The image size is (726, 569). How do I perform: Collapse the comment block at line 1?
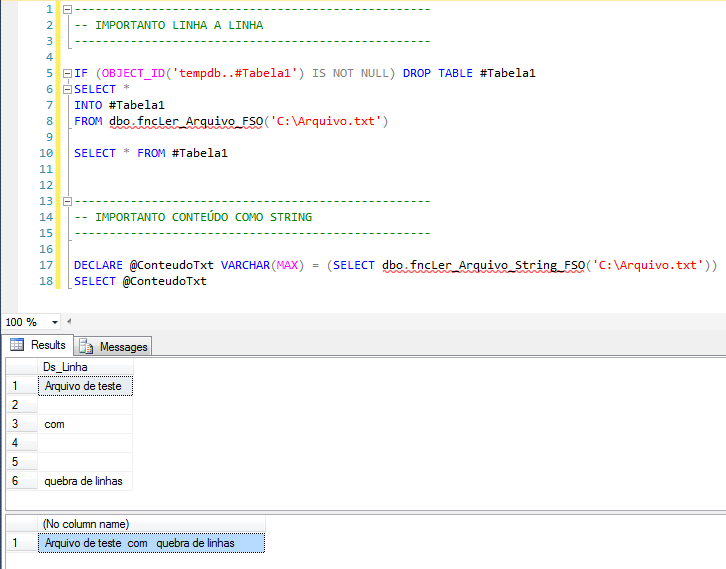68,9
